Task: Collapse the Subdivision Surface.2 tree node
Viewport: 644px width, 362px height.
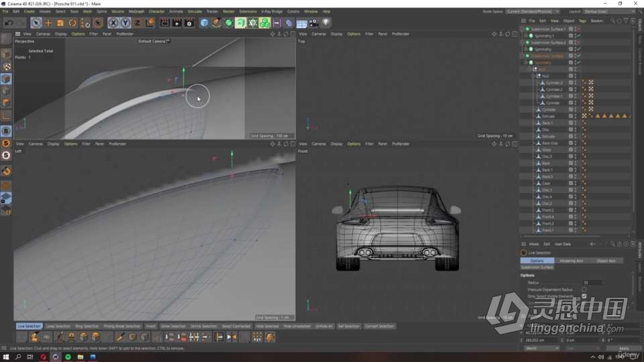Action: [x=523, y=43]
